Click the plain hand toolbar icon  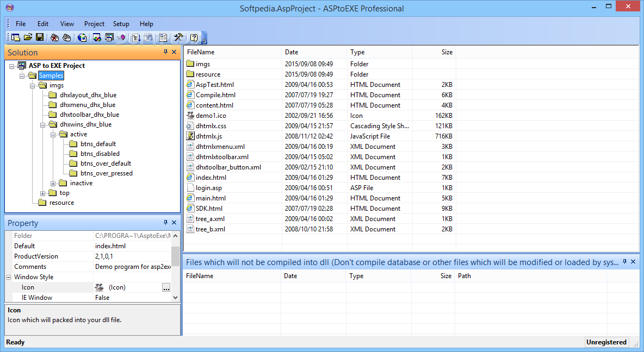pos(66,37)
